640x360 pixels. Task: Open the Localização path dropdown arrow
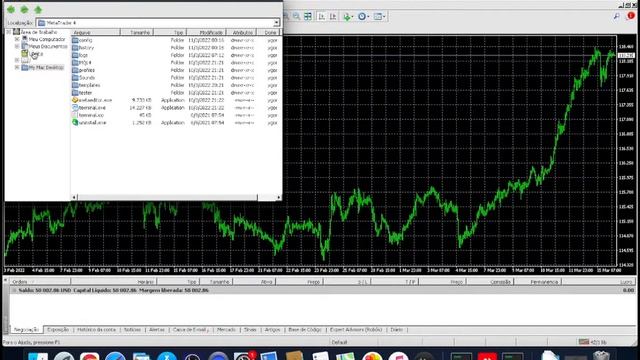coord(276,23)
